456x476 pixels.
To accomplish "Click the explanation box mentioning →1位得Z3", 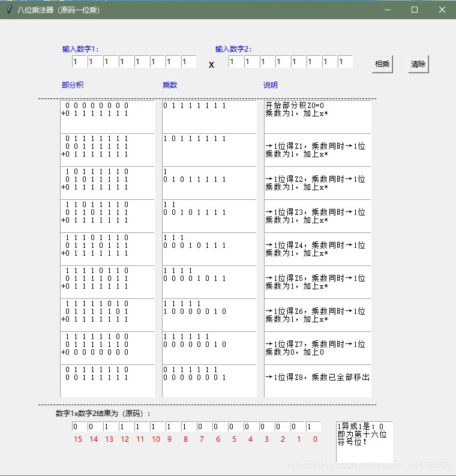I will click(x=317, y=216).
